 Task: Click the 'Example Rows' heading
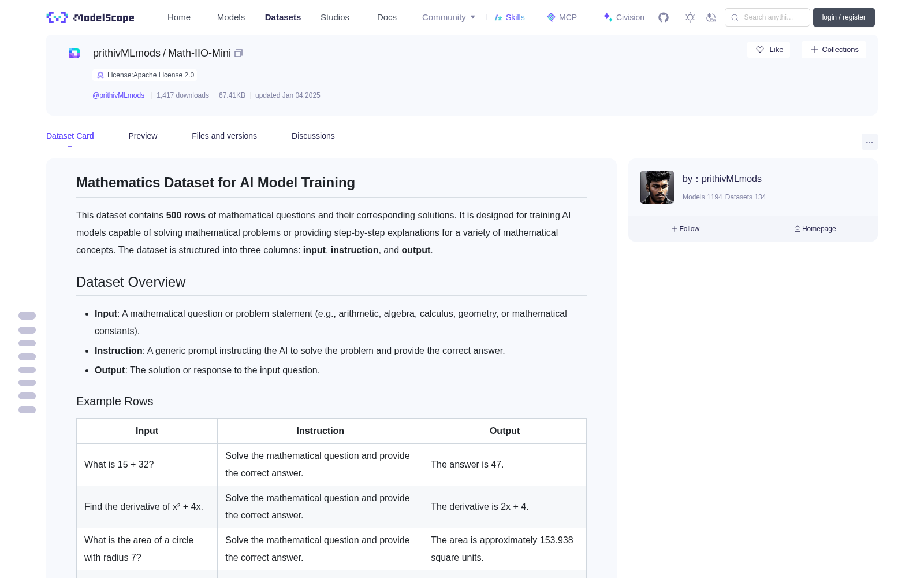pos(115,401)
